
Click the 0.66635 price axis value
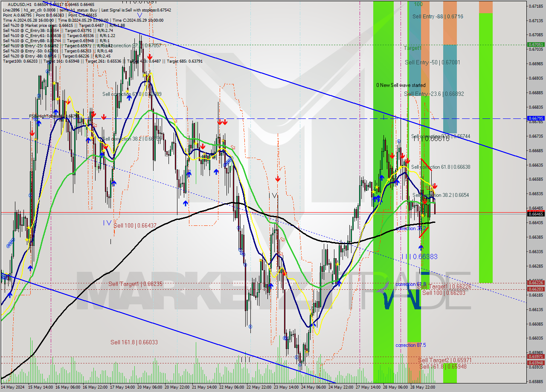pos(536,165)
